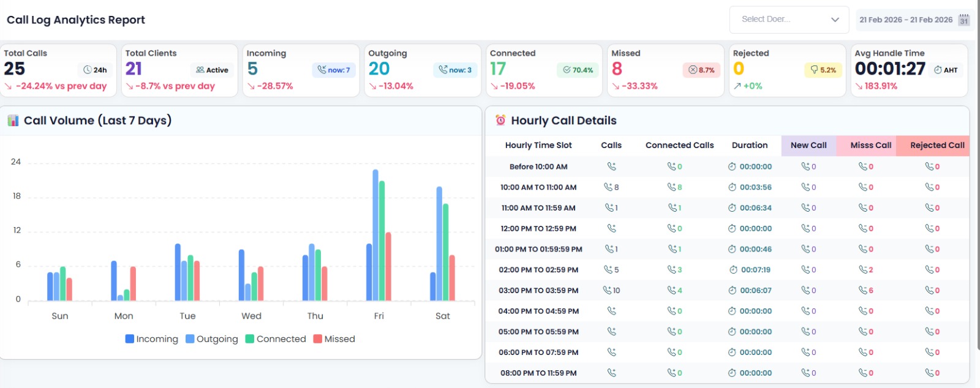Click the dropdown chevron in Select Doer

[835, 20]
